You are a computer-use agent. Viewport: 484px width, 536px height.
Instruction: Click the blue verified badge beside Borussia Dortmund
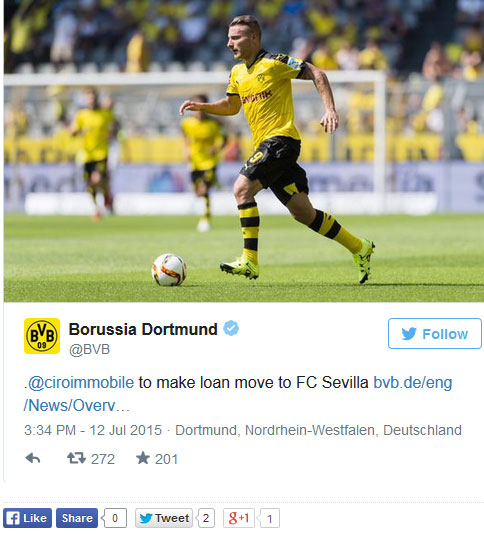231,329
